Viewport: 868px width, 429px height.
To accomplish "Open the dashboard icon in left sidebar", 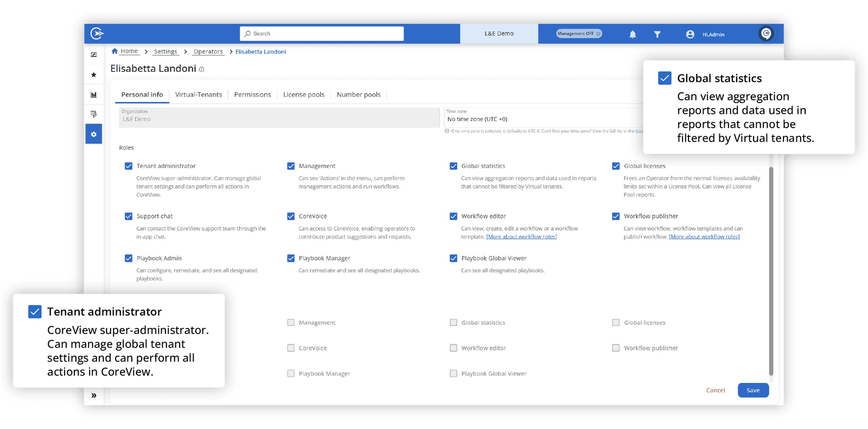I will pos(94,55).
